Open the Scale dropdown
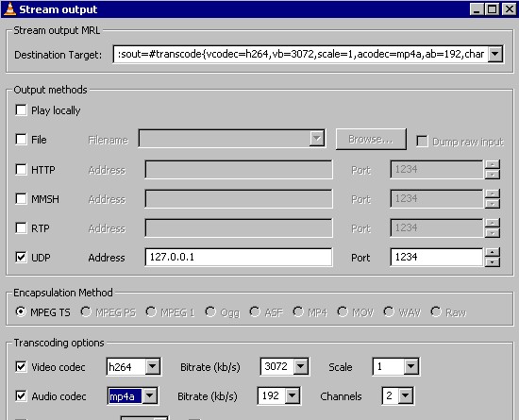 410,366
